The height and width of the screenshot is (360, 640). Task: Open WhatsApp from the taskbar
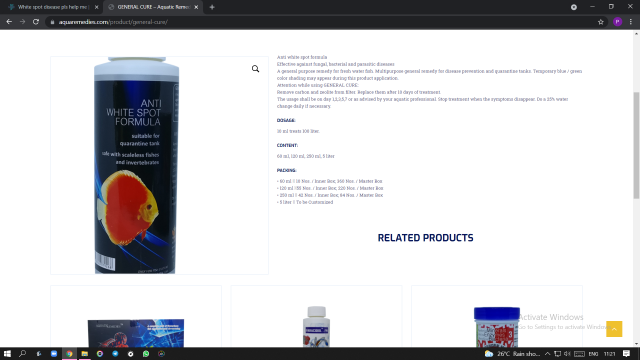(x=146, y=354)
